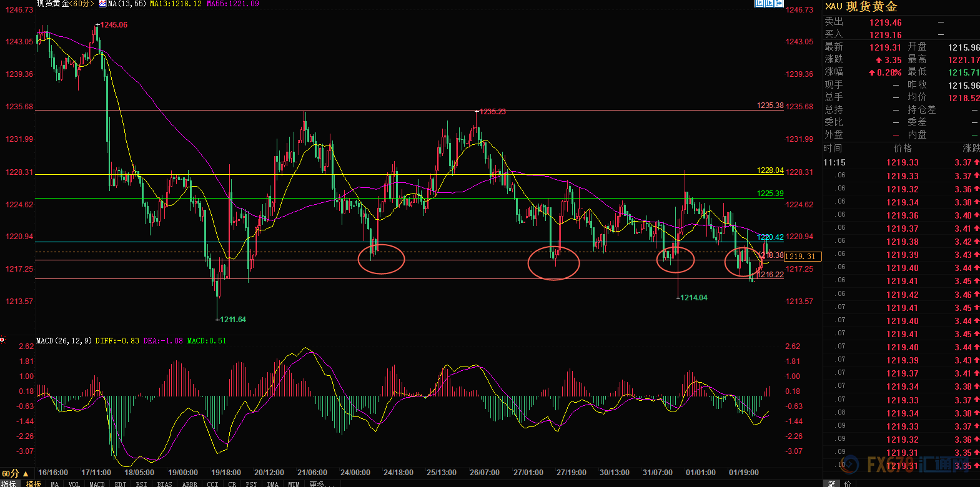Open the 现货黄金<60分> period label

[65, 4]
